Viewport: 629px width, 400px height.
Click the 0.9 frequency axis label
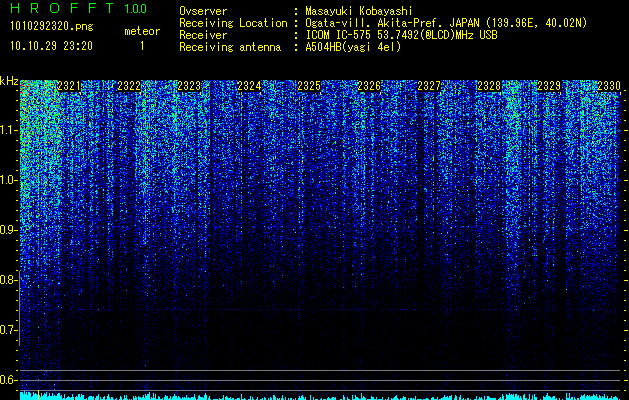(8, 230)
